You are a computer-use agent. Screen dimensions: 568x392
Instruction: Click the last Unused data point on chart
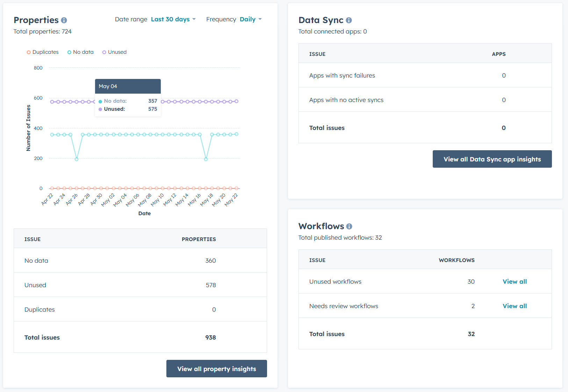pyautogui.click(x=237, y=101)
